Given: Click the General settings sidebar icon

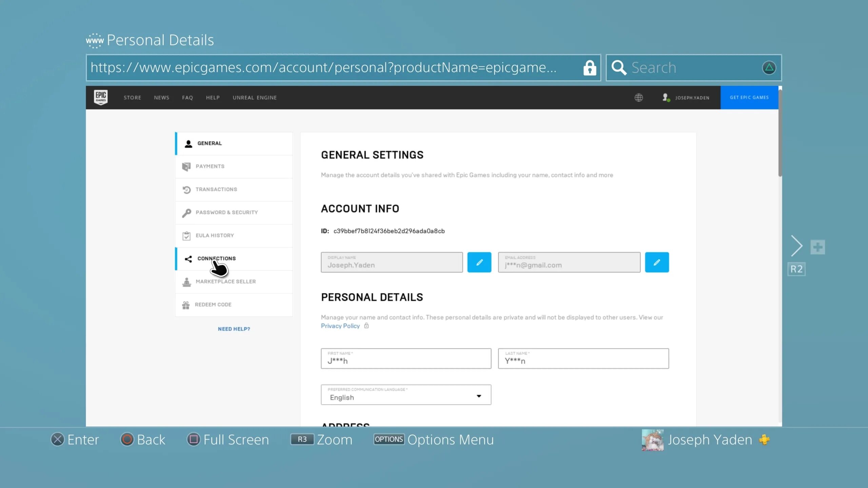Looking at the screenshot, I should (x=189, y=143).
